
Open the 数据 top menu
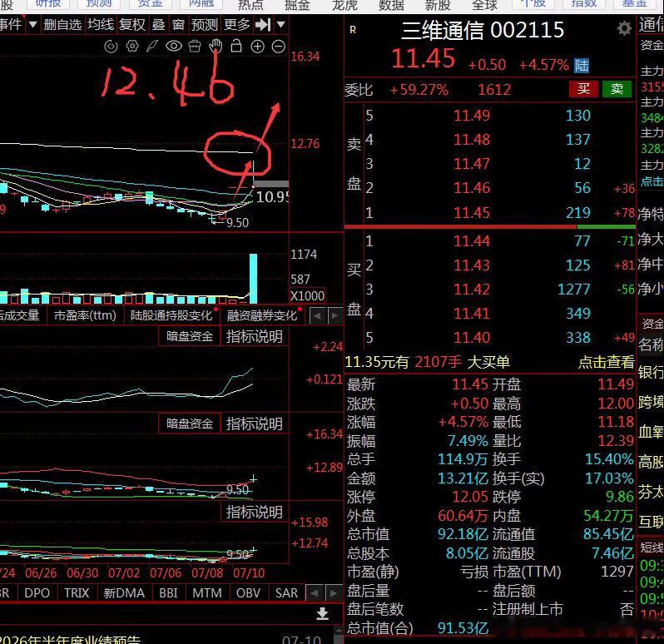point(391,5)
